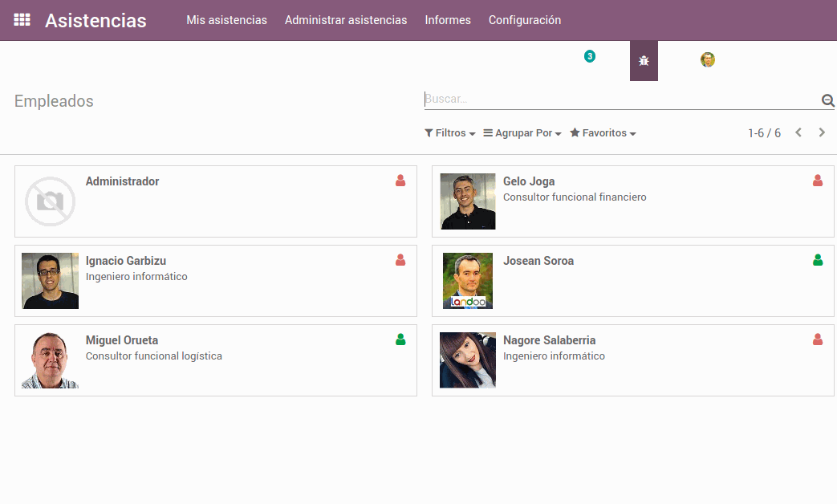Viewport: 837px width, 504px height.
Task: Open the Informes menu
Action: 448,20
